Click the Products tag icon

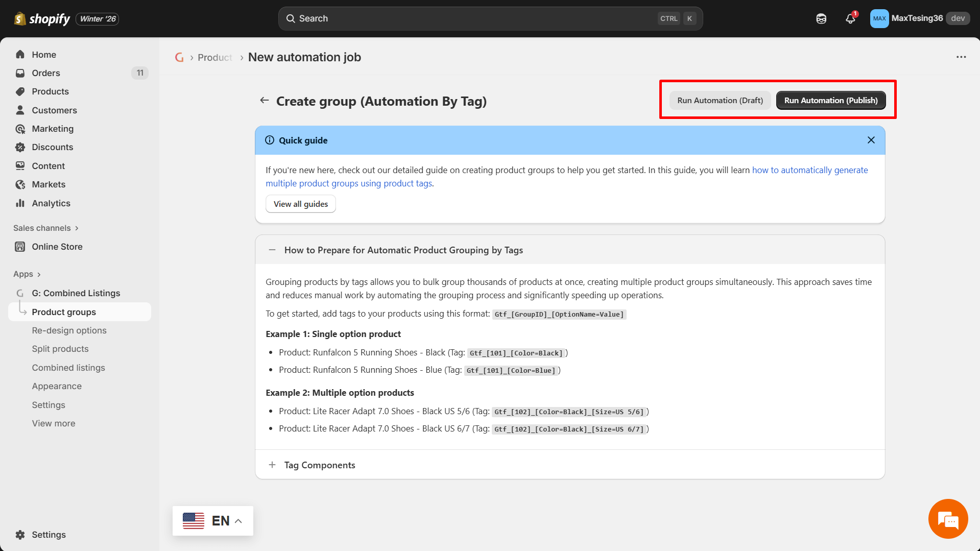(20, 91)
